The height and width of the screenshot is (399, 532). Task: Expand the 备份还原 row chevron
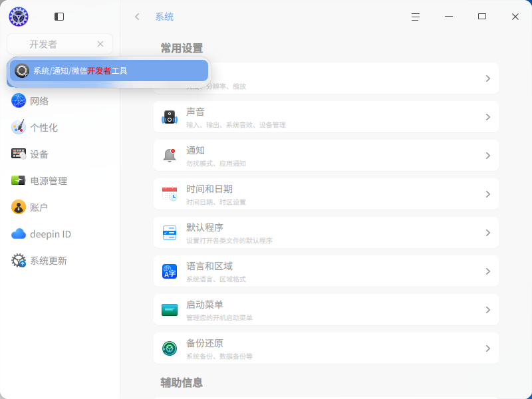click(x=487, y=348)
